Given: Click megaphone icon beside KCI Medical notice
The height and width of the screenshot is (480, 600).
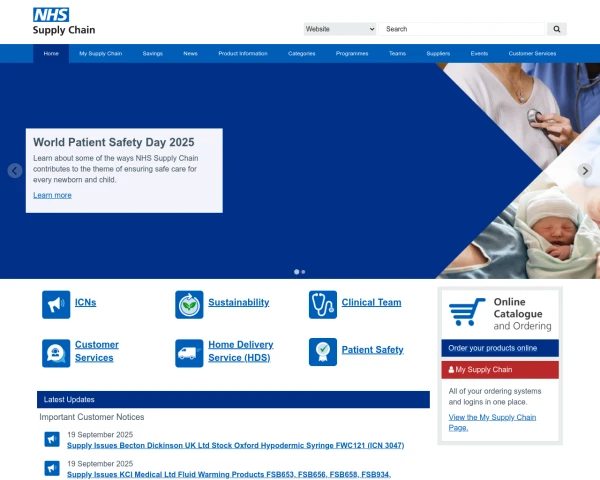Looking at the screenshot, I should (52, 468).
